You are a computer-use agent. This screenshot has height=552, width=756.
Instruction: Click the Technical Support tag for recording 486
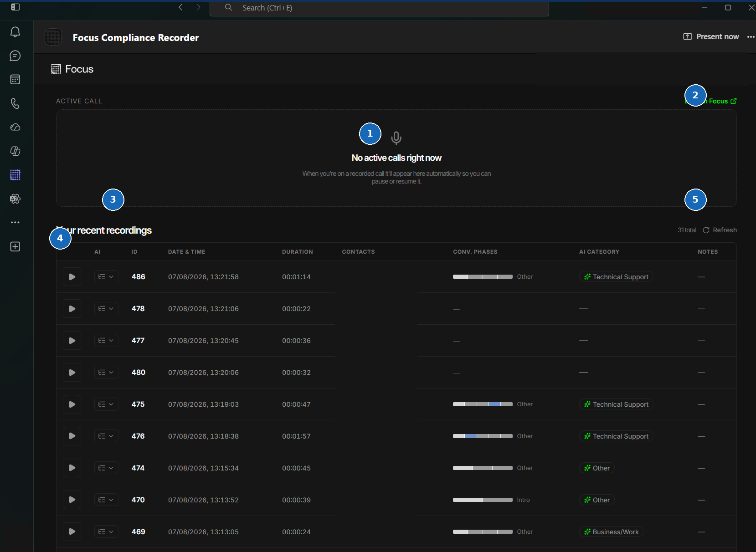616,277
